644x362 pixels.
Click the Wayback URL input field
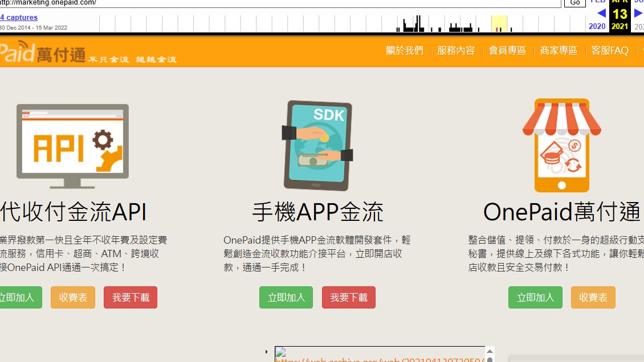point(279,3)
